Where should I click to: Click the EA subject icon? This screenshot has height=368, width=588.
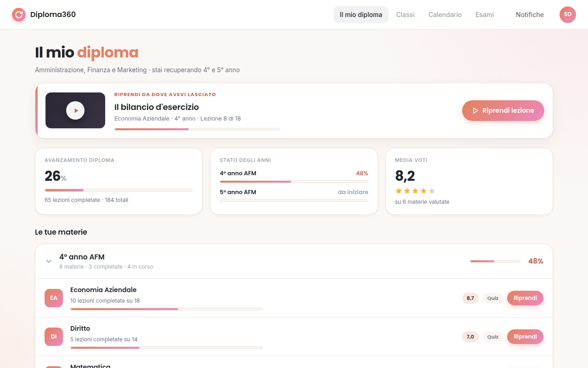coord(54,298)
